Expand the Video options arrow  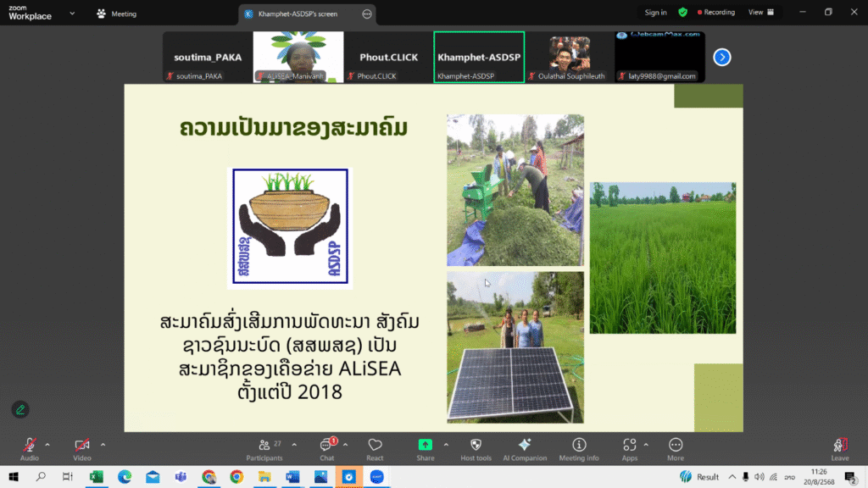pos(103,444)
